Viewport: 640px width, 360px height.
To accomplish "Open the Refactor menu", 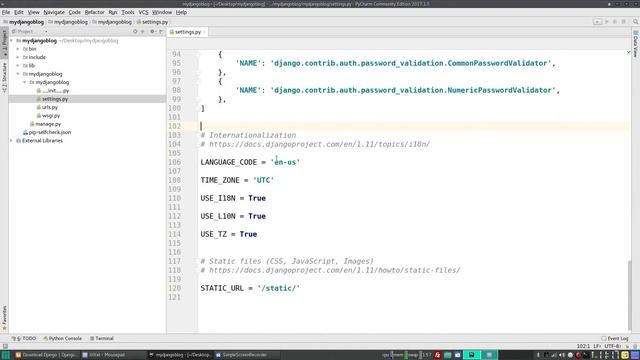I will (95, 12).
